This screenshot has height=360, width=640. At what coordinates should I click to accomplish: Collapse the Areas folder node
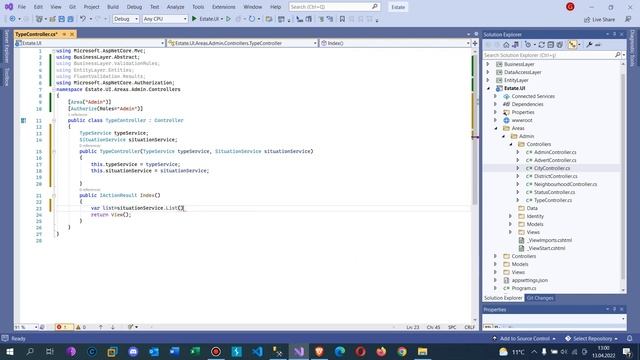[496, 128]
